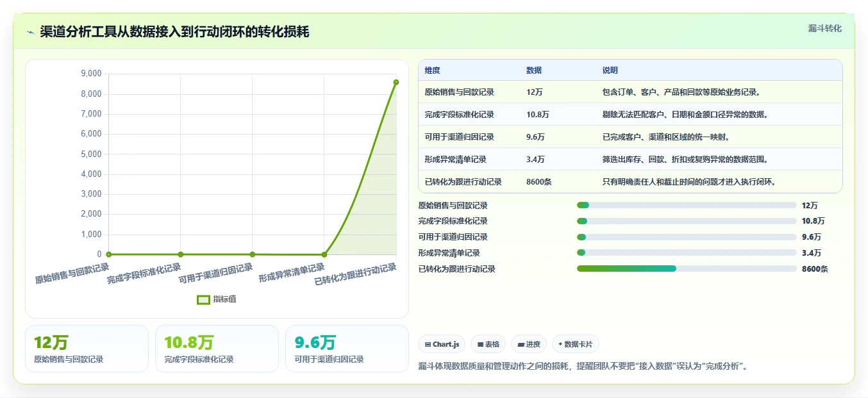
Task: Click chart point above 原始销售与回款记录 axis label
Action: 109,254
